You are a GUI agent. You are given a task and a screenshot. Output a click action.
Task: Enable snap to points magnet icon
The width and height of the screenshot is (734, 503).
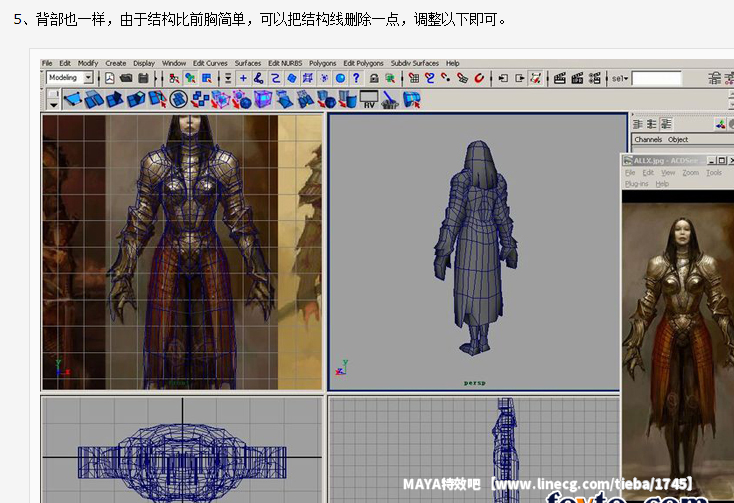click(x=446, y=78)
